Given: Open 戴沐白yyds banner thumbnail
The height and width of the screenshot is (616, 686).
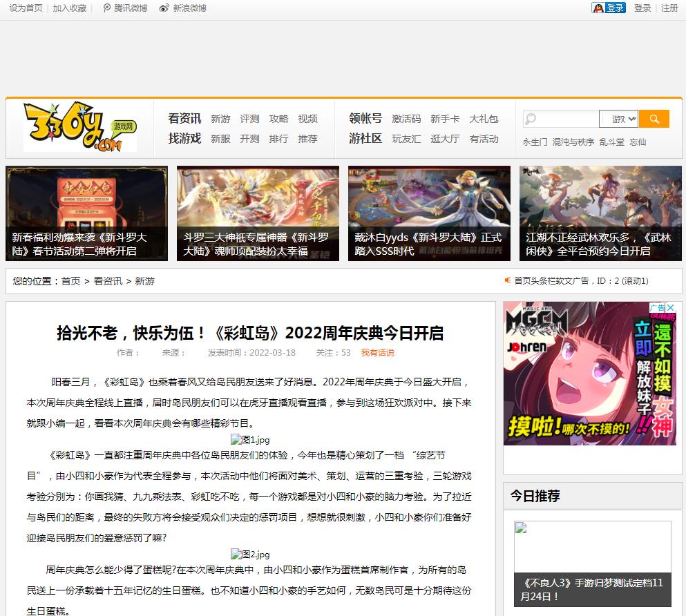Looking at the screenshot, I should [x=429, y=213].
